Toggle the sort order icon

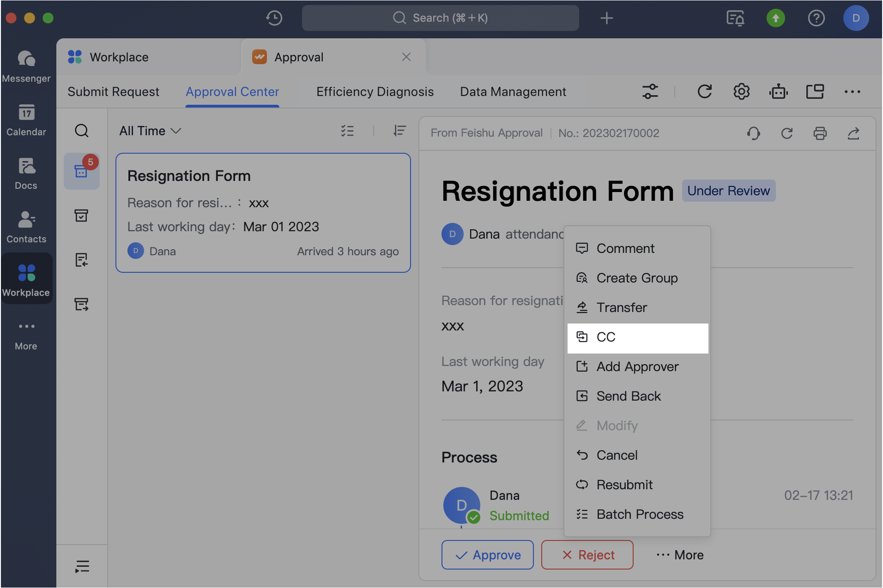coord(399,131)
